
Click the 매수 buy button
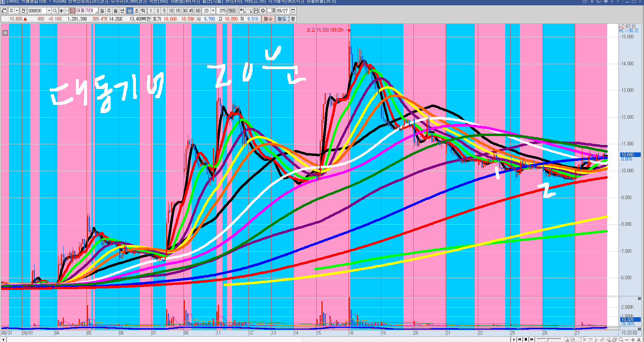(268, 19)
